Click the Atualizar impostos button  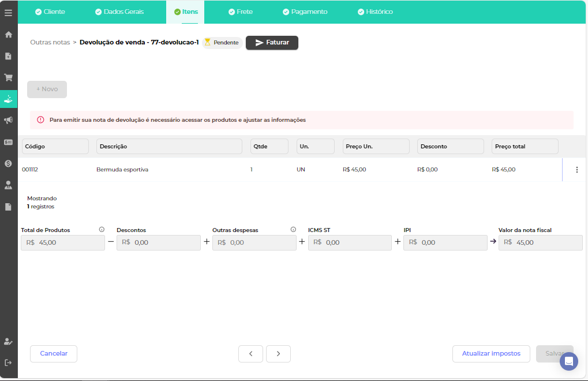click(x=491, y=354)
